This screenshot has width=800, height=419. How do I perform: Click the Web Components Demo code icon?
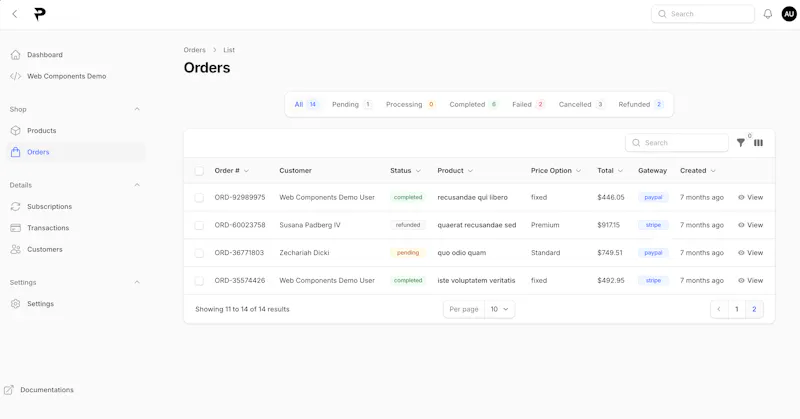(16, 76)
